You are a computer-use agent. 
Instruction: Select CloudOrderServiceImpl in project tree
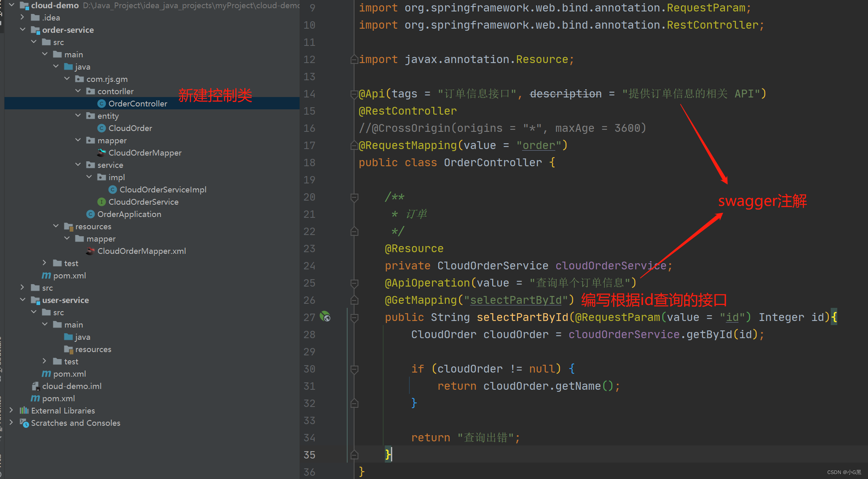[x=163, y=190]
